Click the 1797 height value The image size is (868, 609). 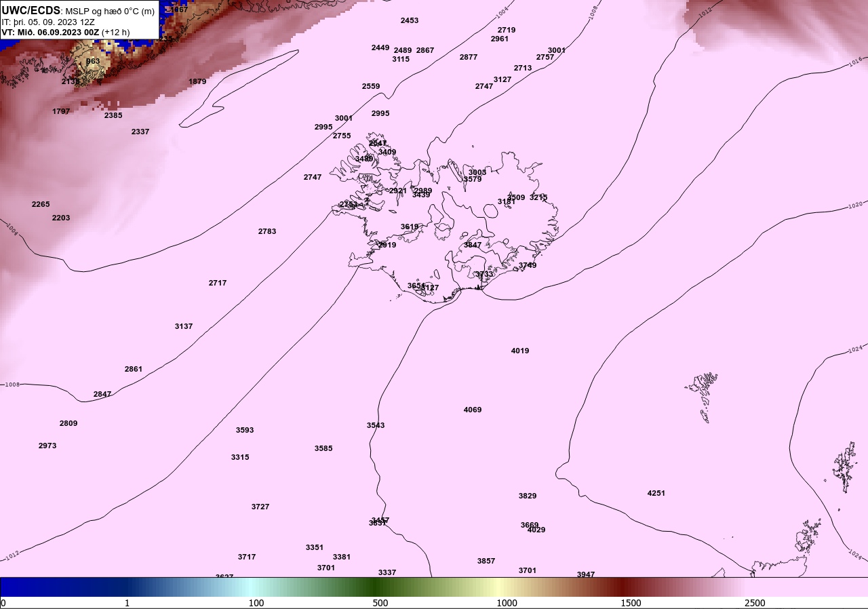tap(61, 111)
